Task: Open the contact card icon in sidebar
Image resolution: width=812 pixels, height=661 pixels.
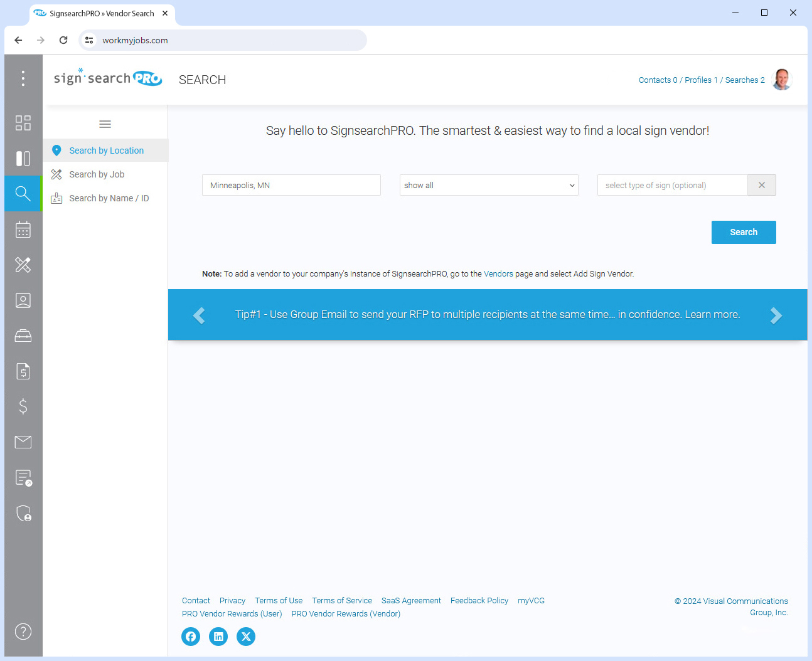Action: point(23,300)
